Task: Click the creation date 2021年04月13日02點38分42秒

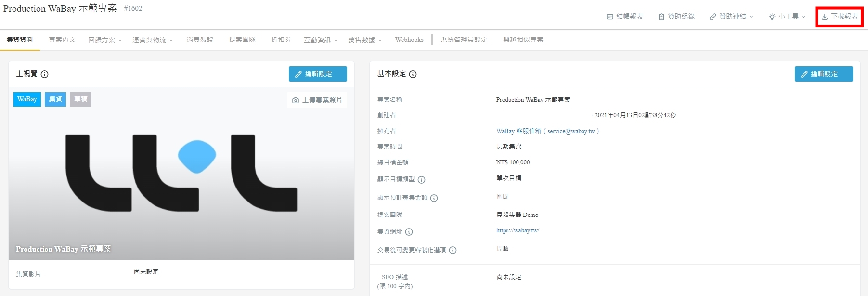Action: tap(635, 115)
